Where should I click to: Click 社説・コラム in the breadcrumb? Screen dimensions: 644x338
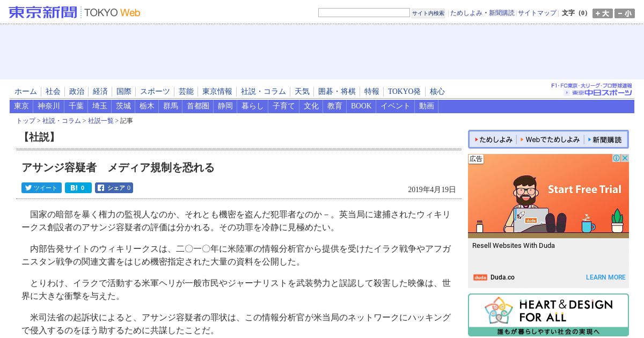tap(62, 121)
